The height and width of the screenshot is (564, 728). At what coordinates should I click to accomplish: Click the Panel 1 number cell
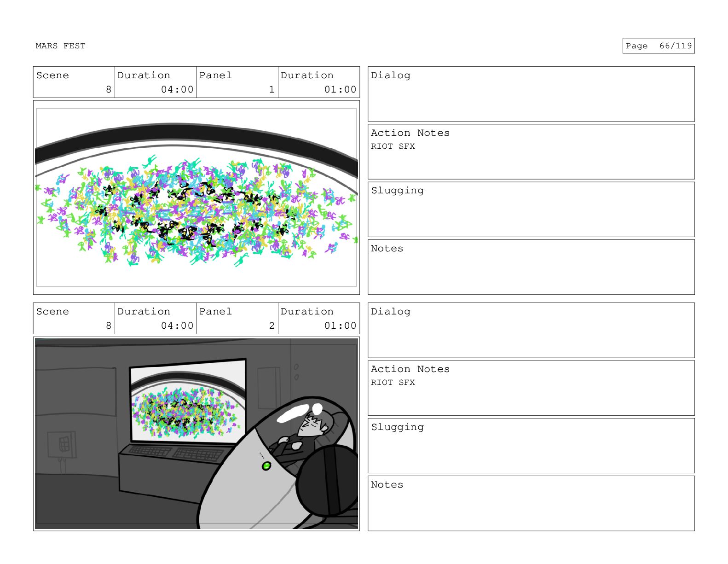click(237, 82)
